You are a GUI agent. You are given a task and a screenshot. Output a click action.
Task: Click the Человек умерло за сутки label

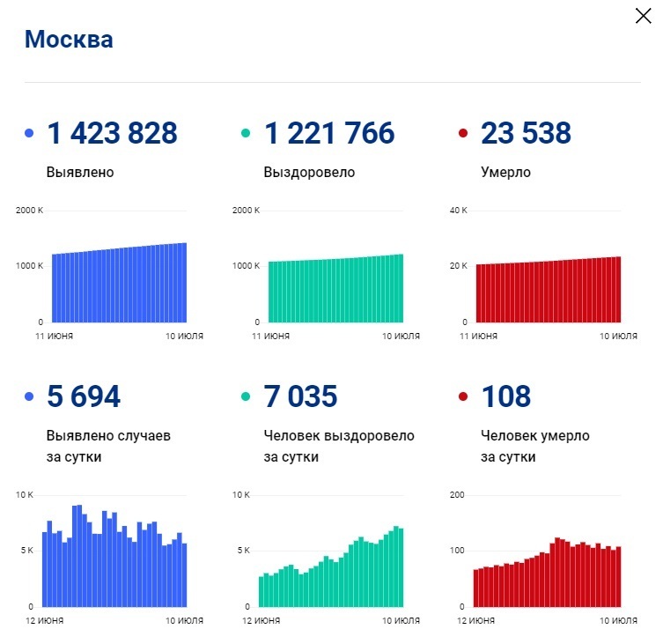tap(535, 446)
